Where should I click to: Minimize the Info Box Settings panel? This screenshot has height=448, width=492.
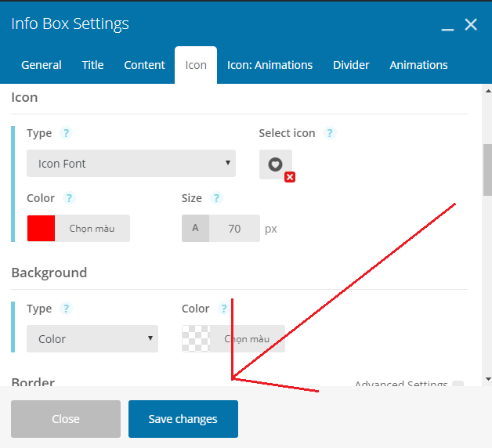tap(447, 26)
